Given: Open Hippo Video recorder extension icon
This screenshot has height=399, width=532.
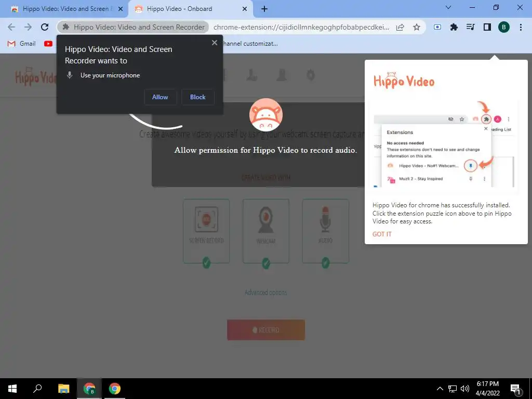Looking at the screenshot, I should 437,27.
